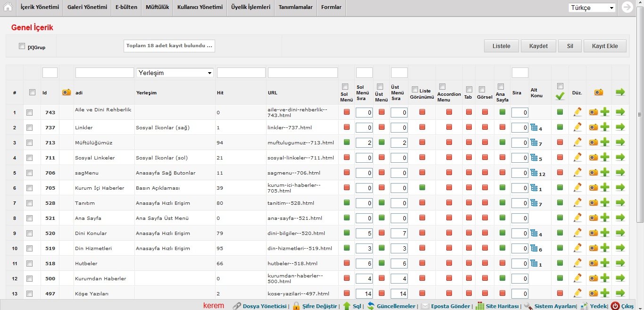Expand the Yerleşim filter dropdown
The height and width of the screenshot is (310, 644).
pos(175,73)
